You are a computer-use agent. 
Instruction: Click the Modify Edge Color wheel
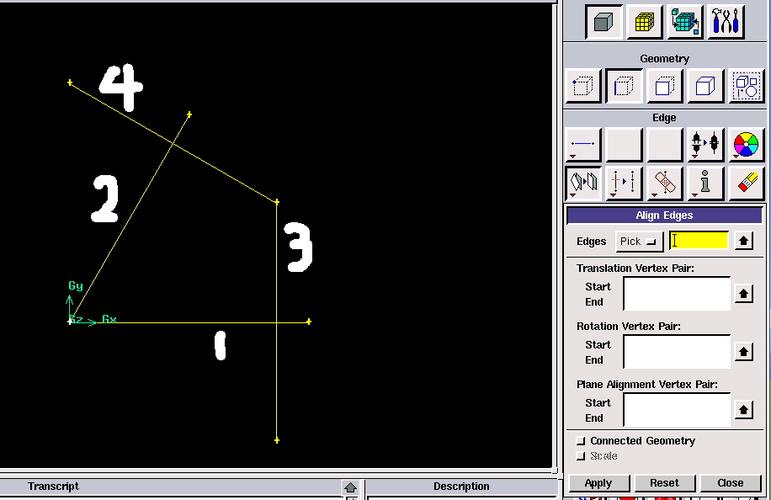pyautogui.click(x=747, y=146)
